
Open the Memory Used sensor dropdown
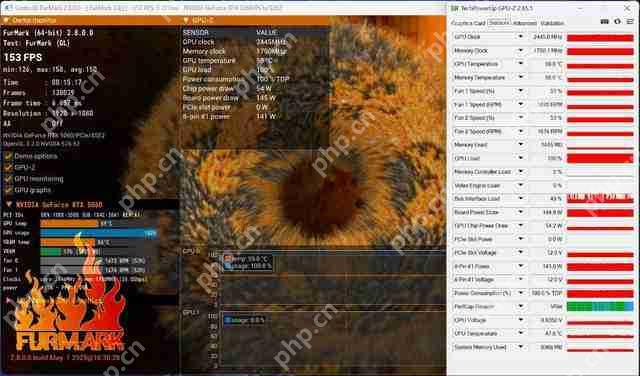(x=520, y=145)
